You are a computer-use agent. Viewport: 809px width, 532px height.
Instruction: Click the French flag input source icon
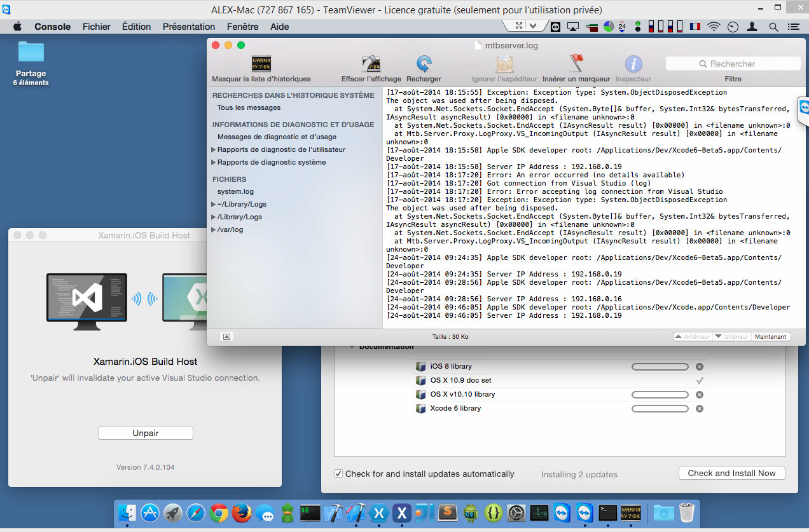pyautogui.click(x=695, y=27)
